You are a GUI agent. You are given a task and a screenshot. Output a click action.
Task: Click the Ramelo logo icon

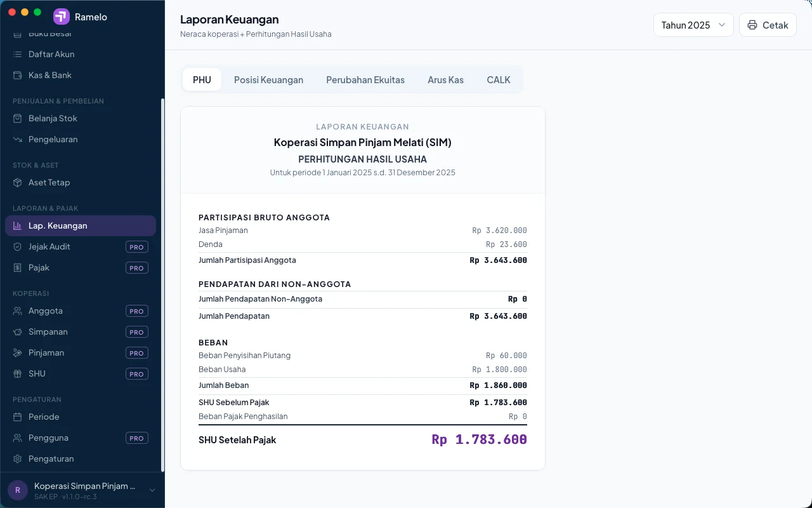point(62,17)
